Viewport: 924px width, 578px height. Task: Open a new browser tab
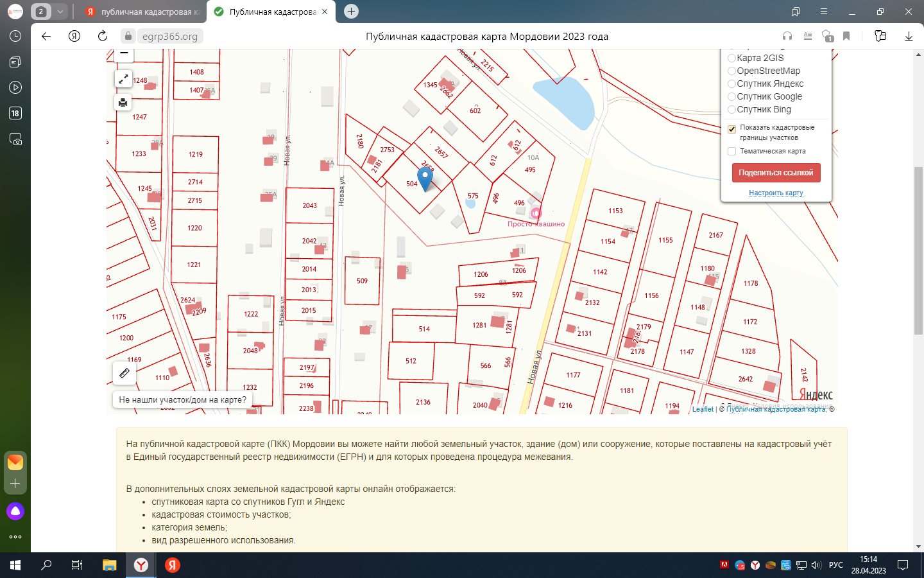(351, 12)
